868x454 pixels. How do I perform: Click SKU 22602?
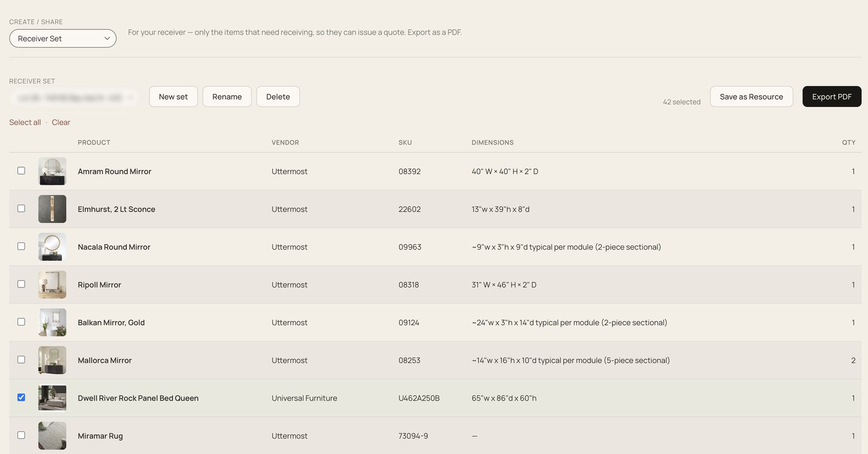[410, 209]
